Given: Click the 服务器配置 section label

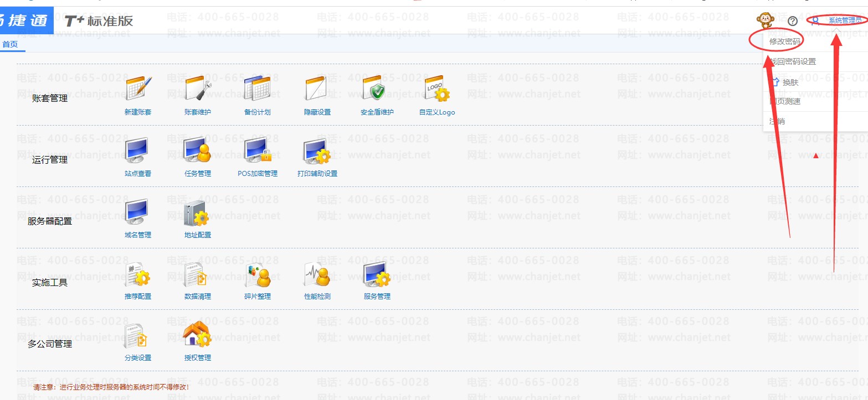Looking at the screenshot, I should tap(50, 221).
